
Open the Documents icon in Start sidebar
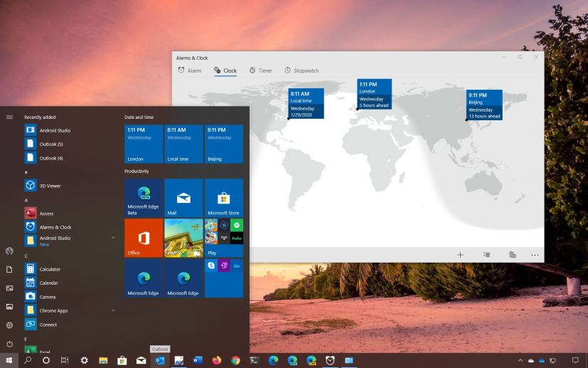coord(10,269)
